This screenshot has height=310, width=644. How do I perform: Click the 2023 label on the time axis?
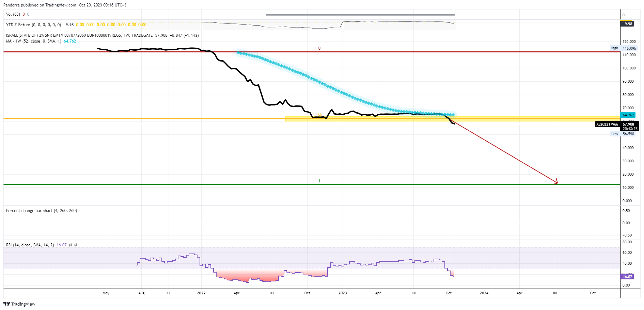click(343, 293)
